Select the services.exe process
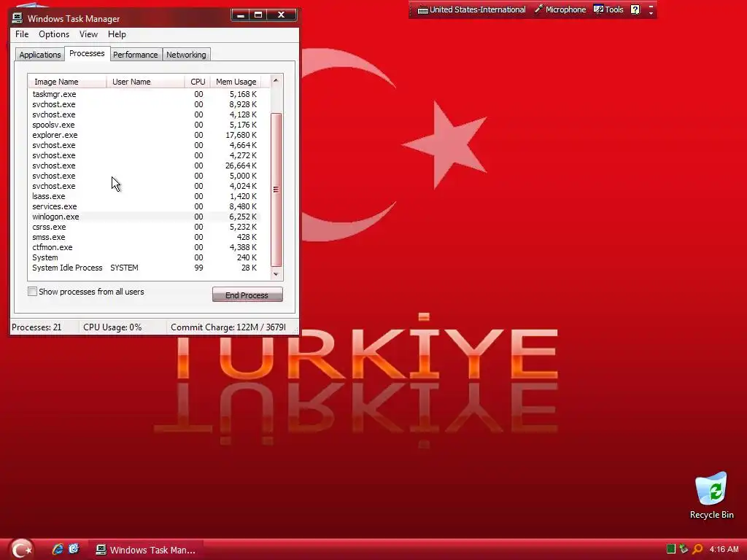Viewport: 747px width, 560px height. pos(145,206)
